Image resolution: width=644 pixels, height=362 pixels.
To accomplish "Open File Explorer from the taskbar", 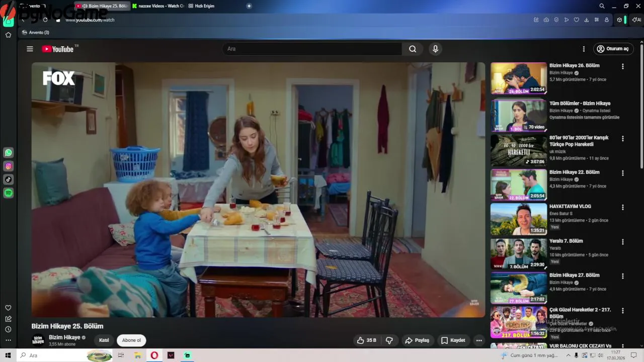I will click(137, 355).
